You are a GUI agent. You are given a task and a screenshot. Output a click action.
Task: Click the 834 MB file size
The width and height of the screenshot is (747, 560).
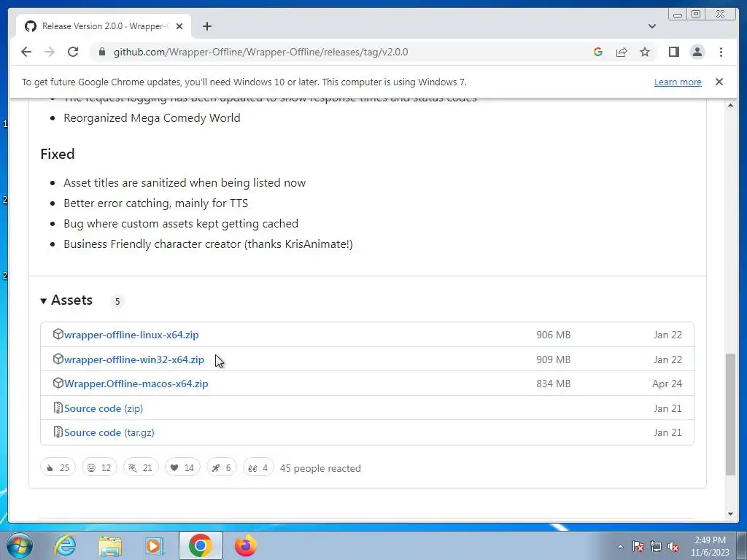(x=553, y=384)
